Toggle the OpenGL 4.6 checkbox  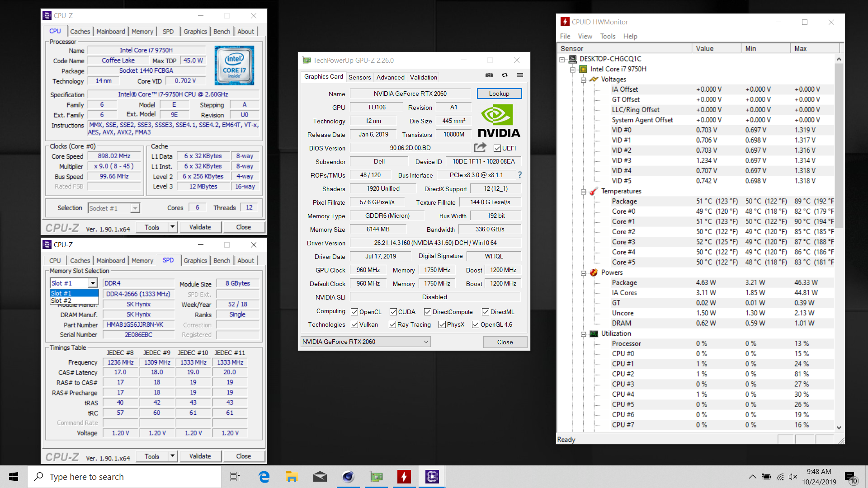[476, 324]
